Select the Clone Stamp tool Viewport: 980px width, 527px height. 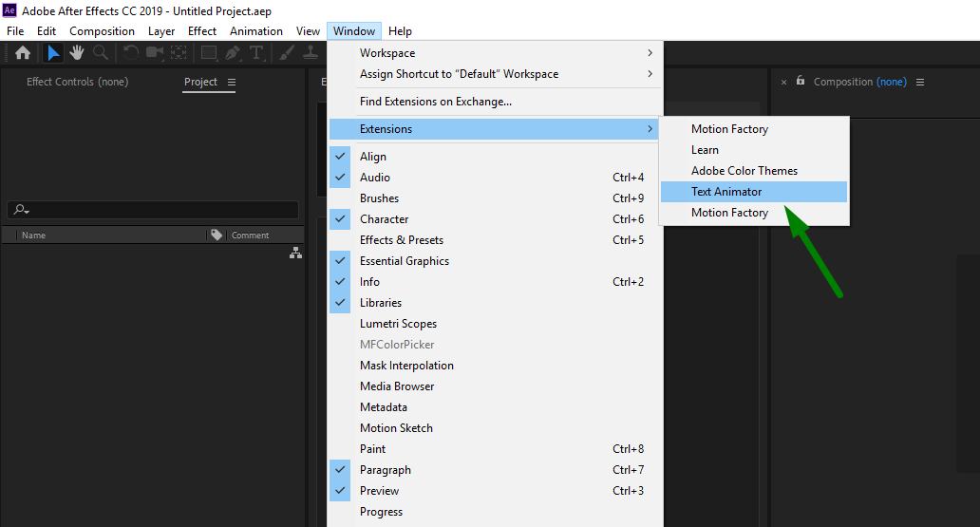(311, 53)
